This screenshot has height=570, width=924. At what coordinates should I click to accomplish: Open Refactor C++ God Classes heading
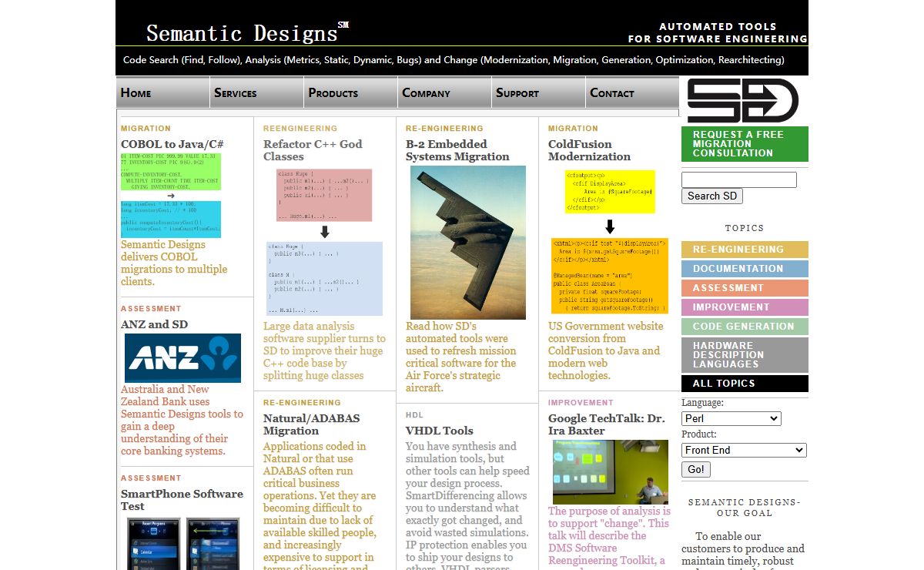click(313, 150)
